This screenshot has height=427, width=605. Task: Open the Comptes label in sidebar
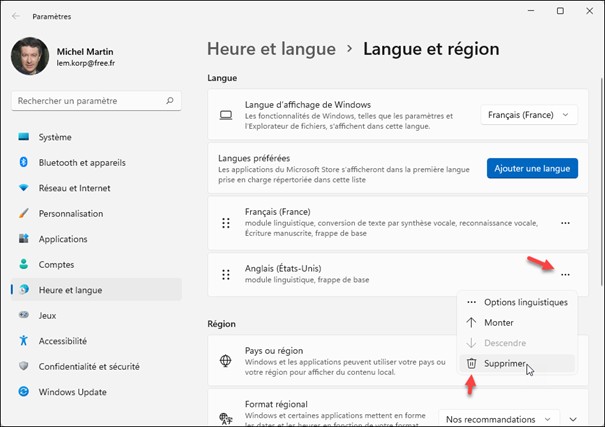pyautogui.click(x=56, y=264)
